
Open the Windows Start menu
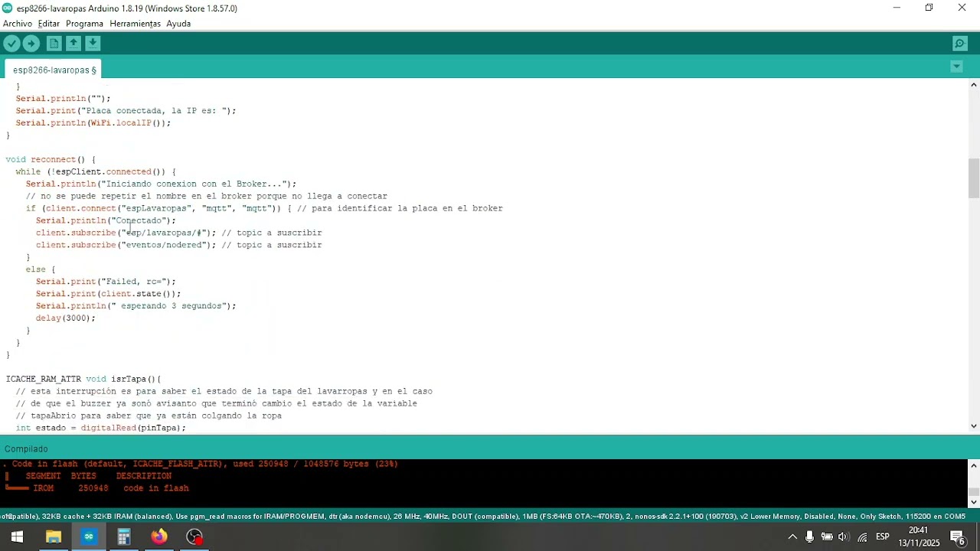coord(16,536)
